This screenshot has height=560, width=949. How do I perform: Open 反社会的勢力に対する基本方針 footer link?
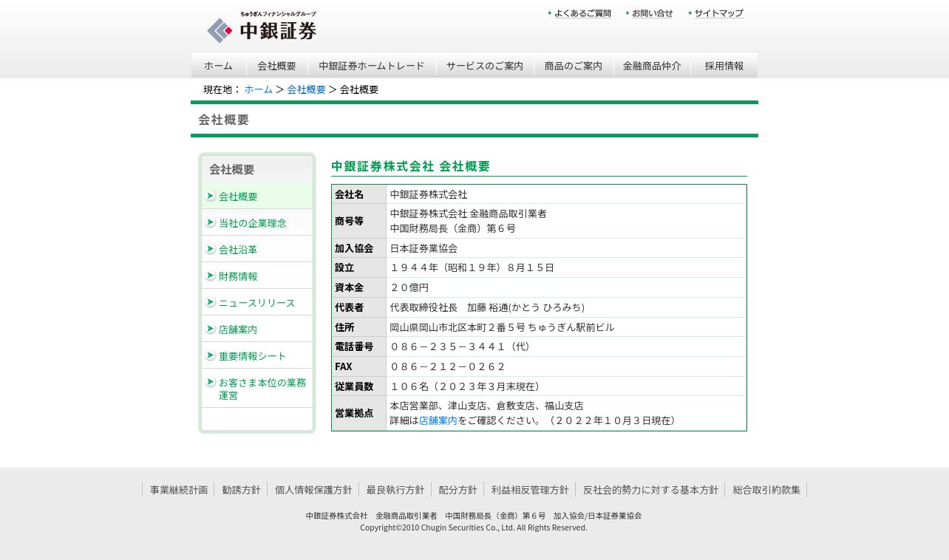coord(650,490)
